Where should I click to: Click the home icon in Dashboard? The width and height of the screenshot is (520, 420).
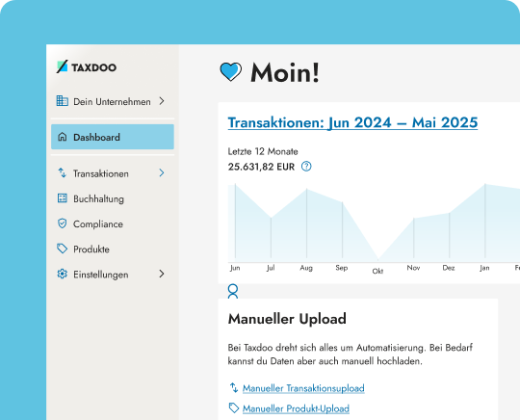[63, 137]
